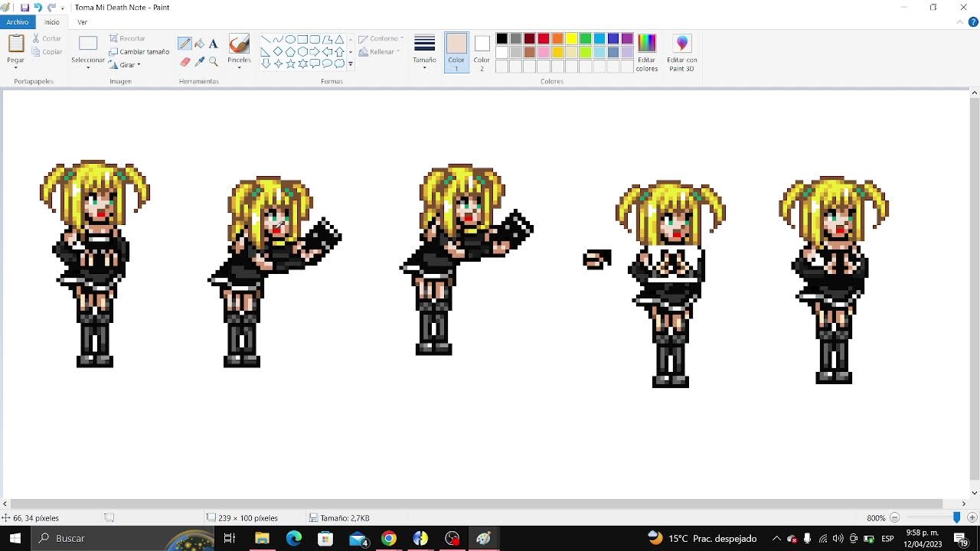Switch to the Ver tab

(x=82, y=22)
